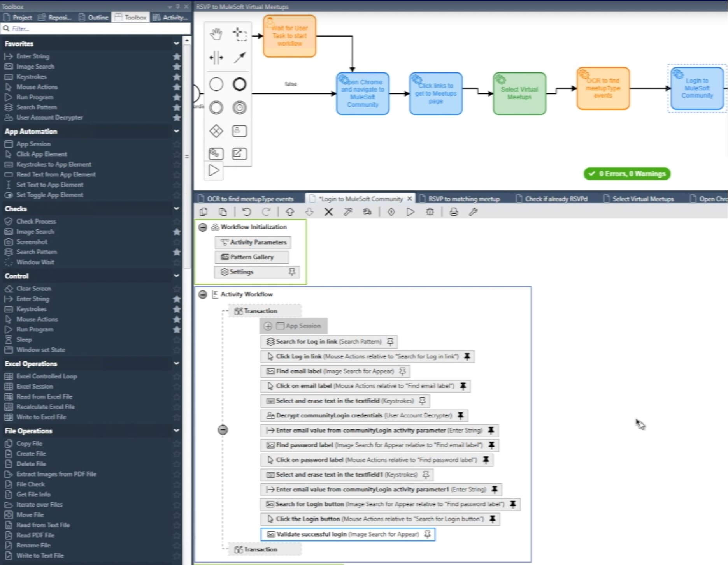Switch to the Project tab
Image resolution: width=728 pixels, height=565 pixels.
18,17
